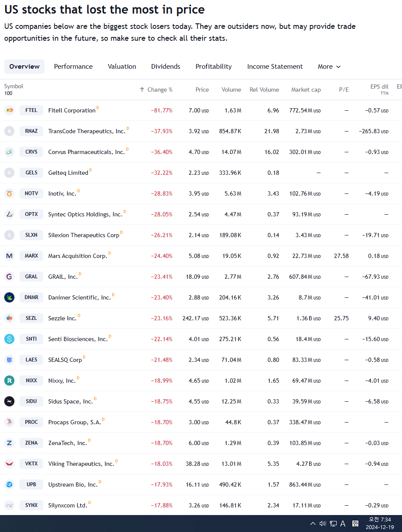Click the Sidus Space logo icon
The height and width of the screenshot is (532, 402).
pyautogui.click(x=9, y=401)
